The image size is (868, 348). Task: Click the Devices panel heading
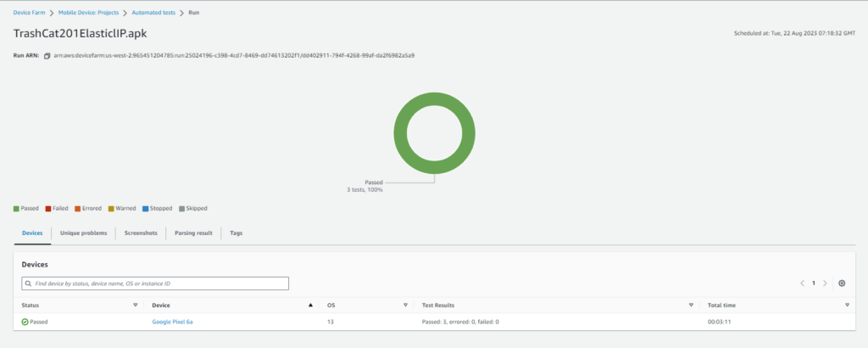(34, 266)
